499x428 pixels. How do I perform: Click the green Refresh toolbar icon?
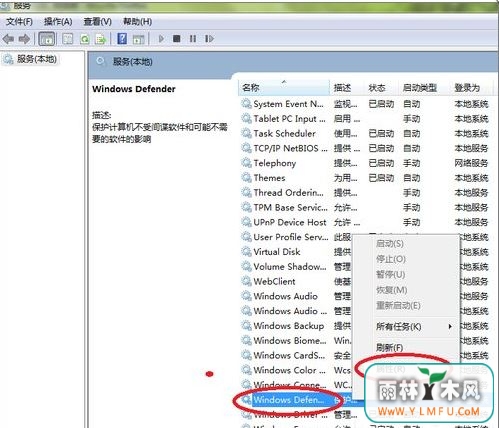point(85,39)
